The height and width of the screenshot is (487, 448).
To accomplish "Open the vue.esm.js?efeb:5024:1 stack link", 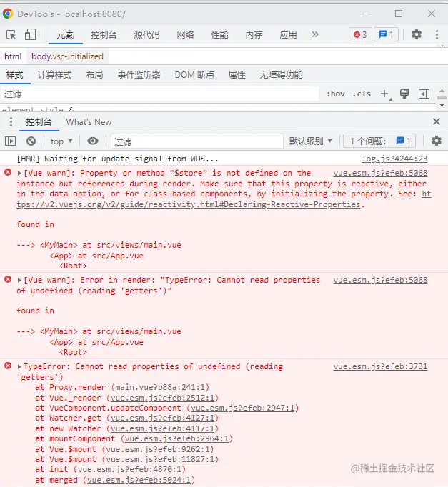I will point(139,480).
